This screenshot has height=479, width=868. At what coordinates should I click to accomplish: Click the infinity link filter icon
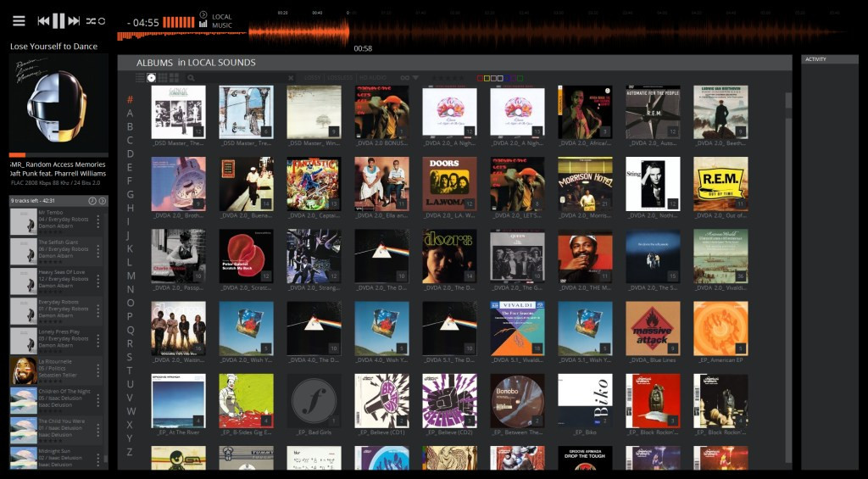click(405, 78)
